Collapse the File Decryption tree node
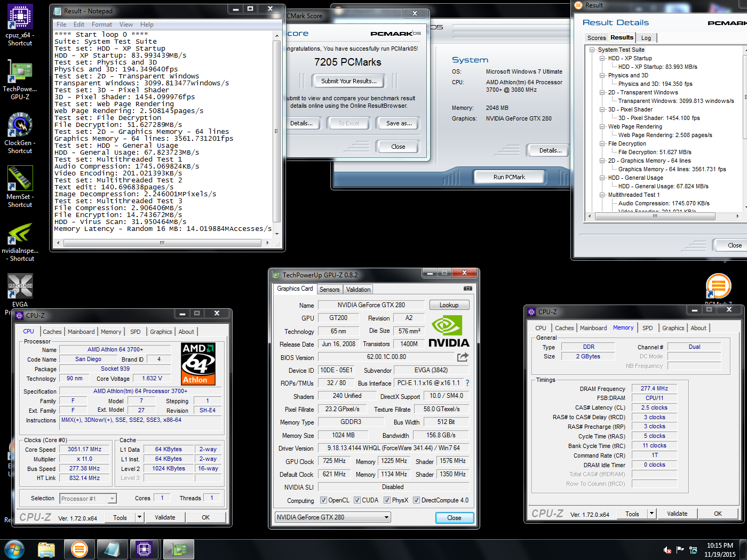Viewport: 747px width, 560px height. coord(602,143)
